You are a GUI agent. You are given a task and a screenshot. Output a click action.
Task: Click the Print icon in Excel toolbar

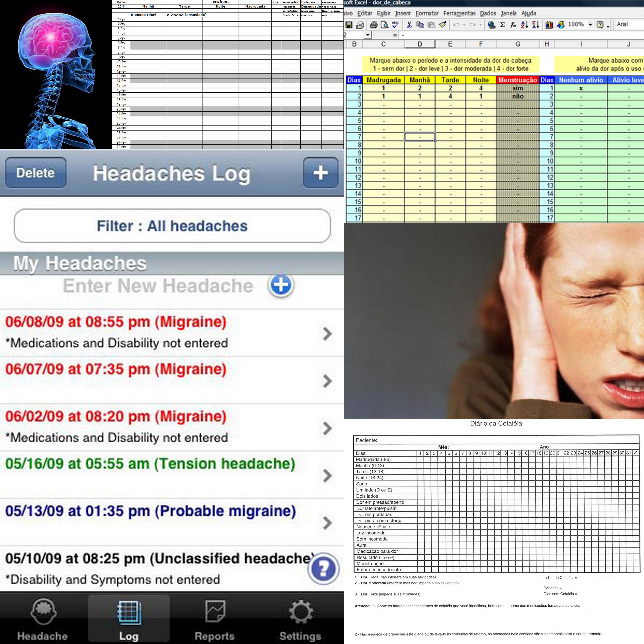click(374, 25)
